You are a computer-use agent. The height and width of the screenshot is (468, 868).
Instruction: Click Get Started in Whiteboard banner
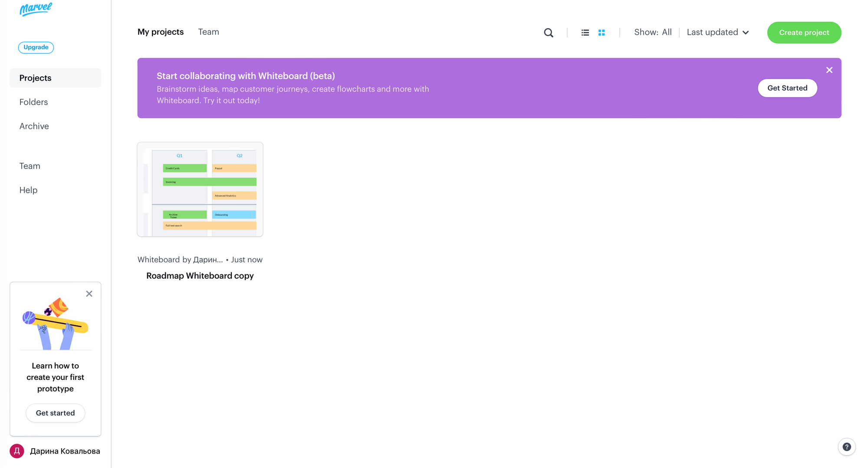pyautogui.click(x=787, y=88)
